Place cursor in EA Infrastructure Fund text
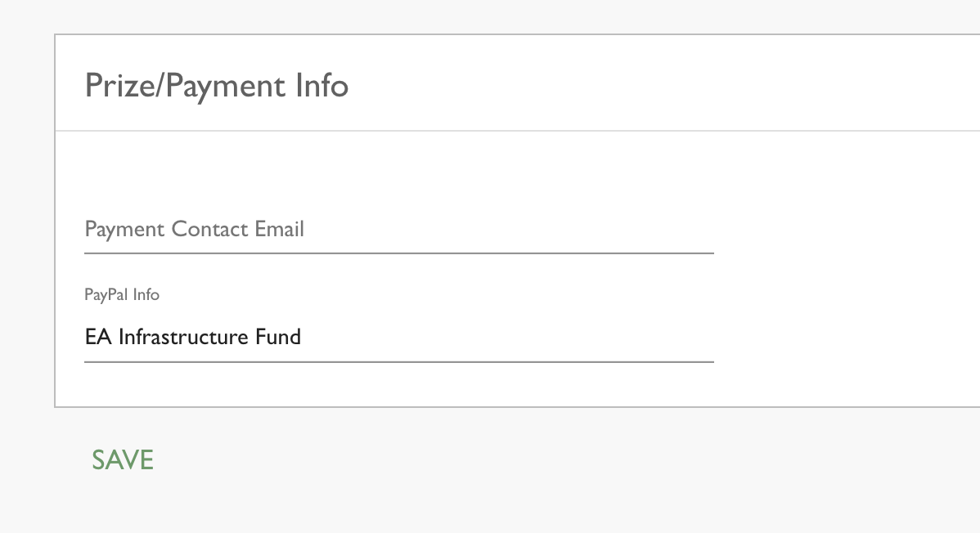980x533 pixels. 193,337
